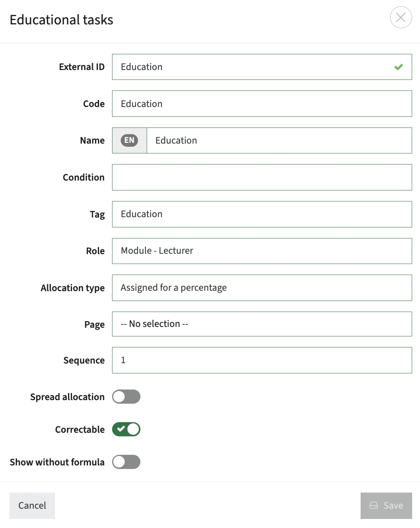Image resolution: width=420 pixels, height=528 pixels.
Task: Click the Cancel button
Action: (x=32, y=506)
